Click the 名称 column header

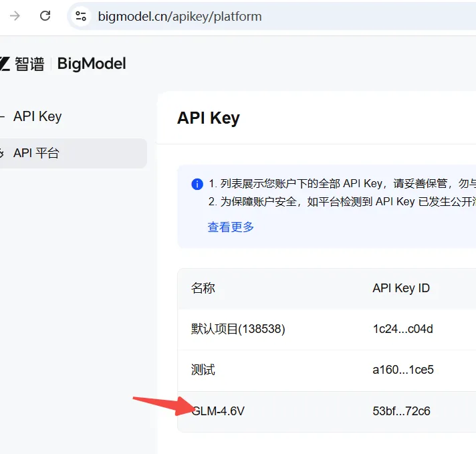203,288
